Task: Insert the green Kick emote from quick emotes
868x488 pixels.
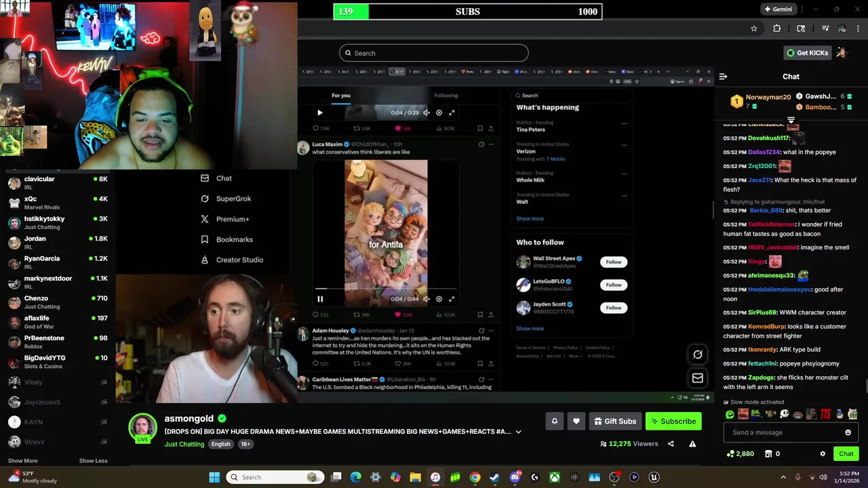Action: click(x=730, y=414)
